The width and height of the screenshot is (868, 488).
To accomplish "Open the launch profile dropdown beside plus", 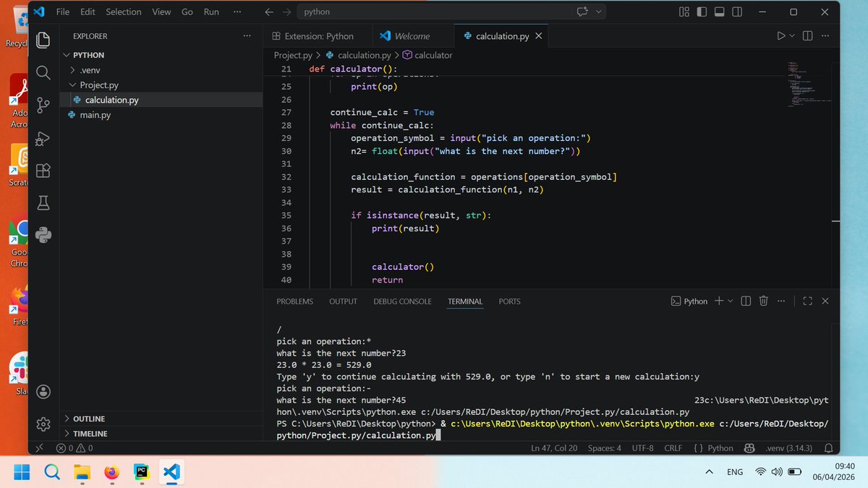I will pos(730,301).
